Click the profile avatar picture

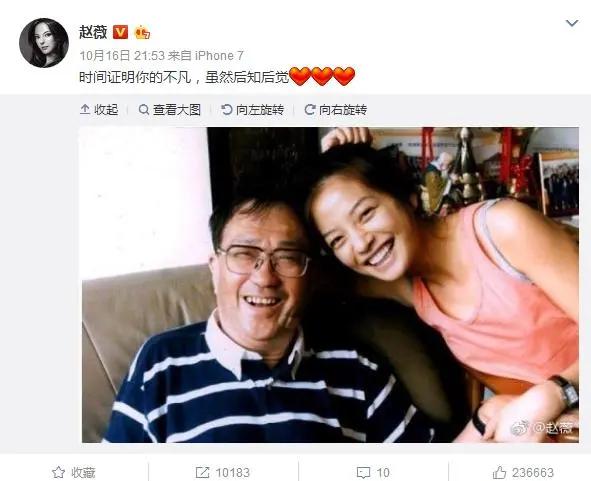click(x=44, y=43)
